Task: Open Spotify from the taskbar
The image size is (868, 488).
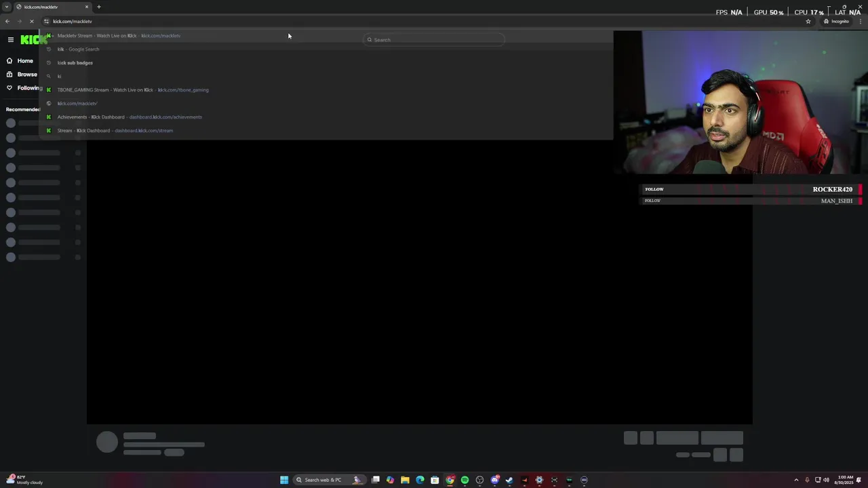Action: click(x=465, y=480)
